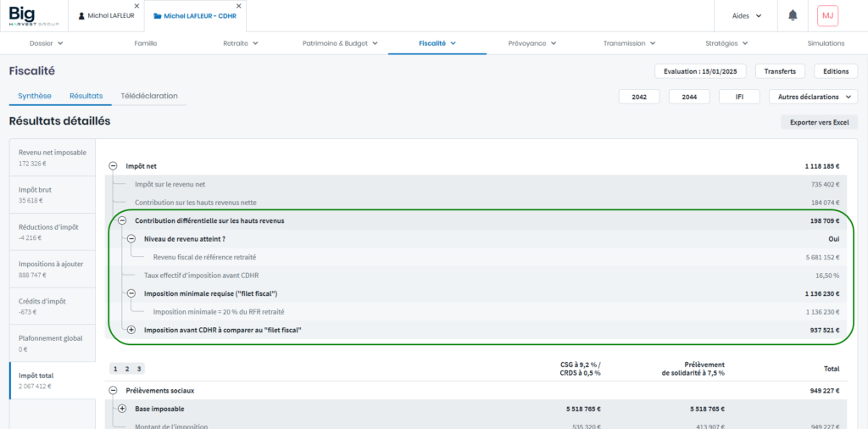Screen dimensions: 868x429
Task: Expand Imposition avant CDHR à comparer row
Action: coord(131,330)
